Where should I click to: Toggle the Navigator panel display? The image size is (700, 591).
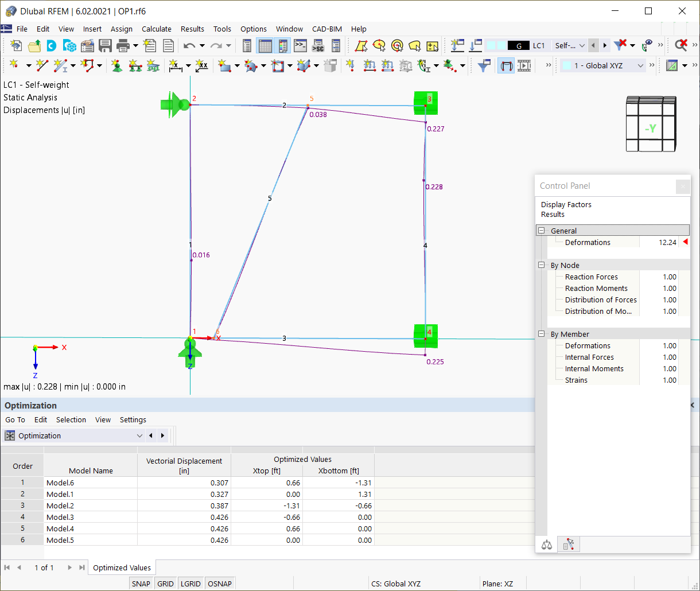point(247,46)
